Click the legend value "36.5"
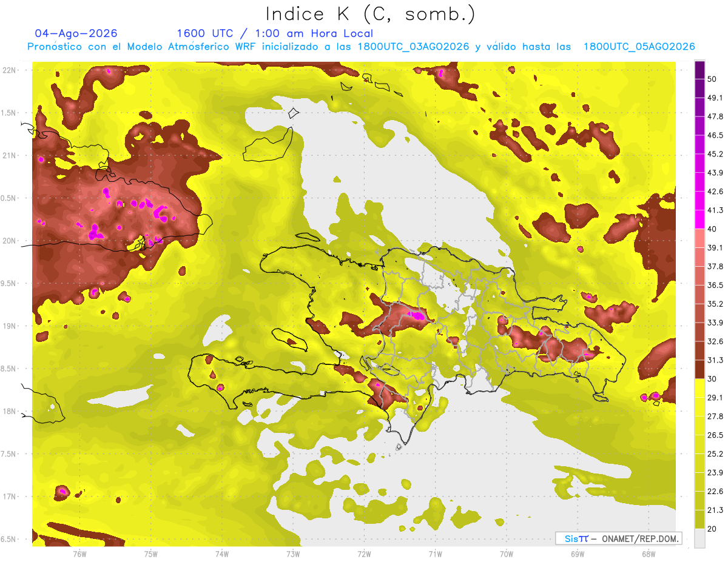The width and height of the screenshot is (728, 562). (716, 285)
